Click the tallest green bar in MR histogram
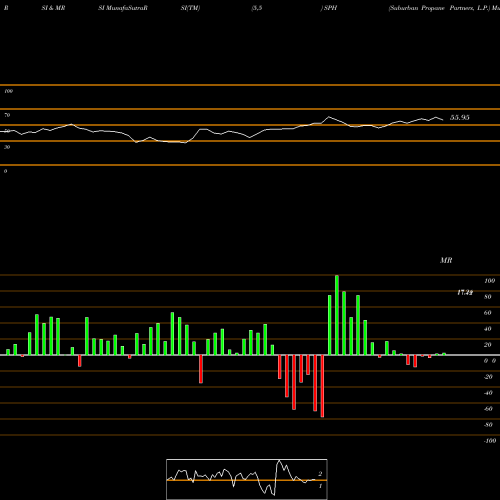This screenshot has height=500, width=500. click(337, 315)
